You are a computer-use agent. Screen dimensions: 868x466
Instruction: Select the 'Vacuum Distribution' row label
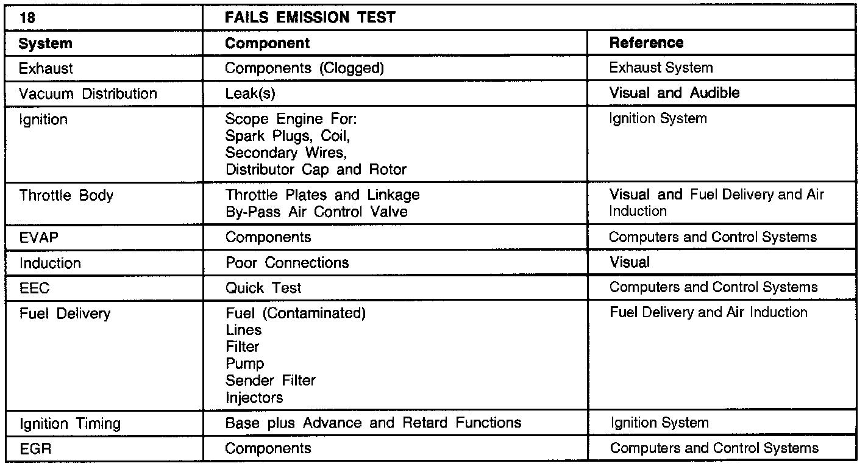point(88,94)
